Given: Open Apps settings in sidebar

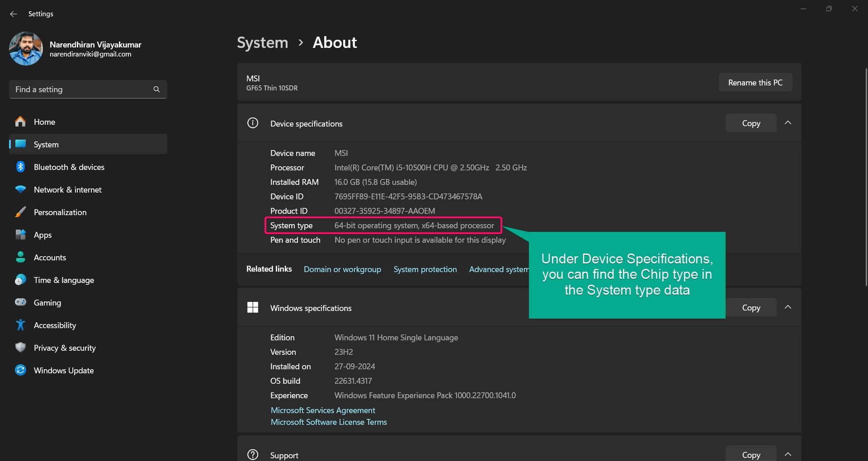Looking at the screenshot, I should pyautogui.click(x=88, y=235).
